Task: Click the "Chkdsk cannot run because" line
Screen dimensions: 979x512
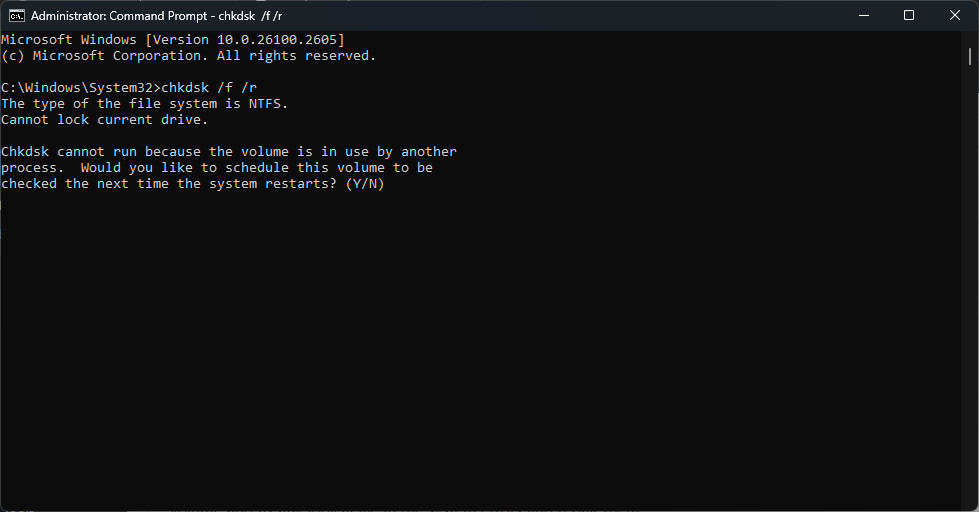Action: pyautogui.click(x=100, y=151)
